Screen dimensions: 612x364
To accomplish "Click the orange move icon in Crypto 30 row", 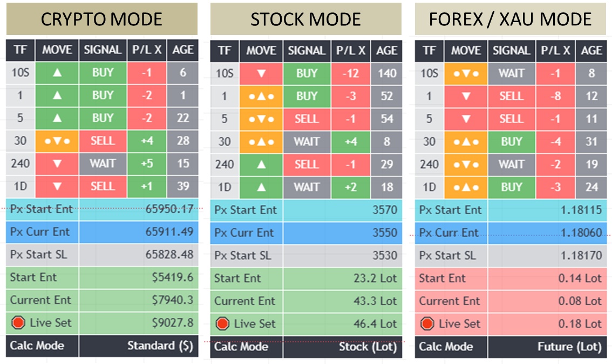I will pos(57,141).
